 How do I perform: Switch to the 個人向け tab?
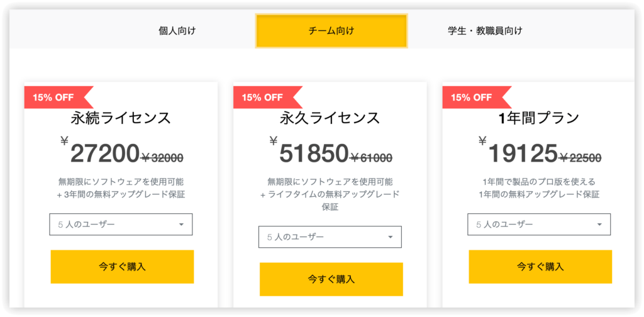pos(177,30)
